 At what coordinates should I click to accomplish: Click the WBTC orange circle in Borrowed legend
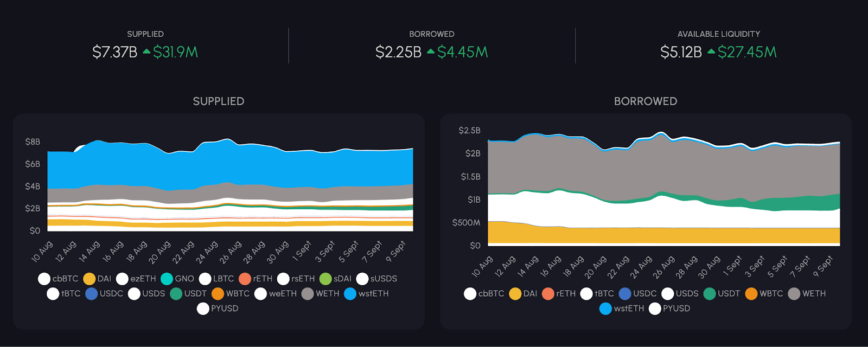tap(751, 293)
